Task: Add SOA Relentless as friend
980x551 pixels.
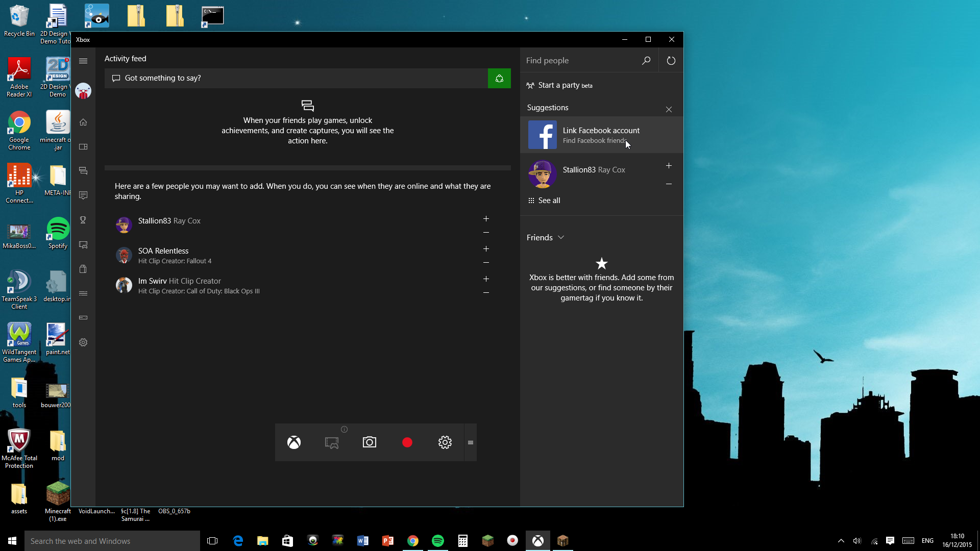Action: click(486, 248)
